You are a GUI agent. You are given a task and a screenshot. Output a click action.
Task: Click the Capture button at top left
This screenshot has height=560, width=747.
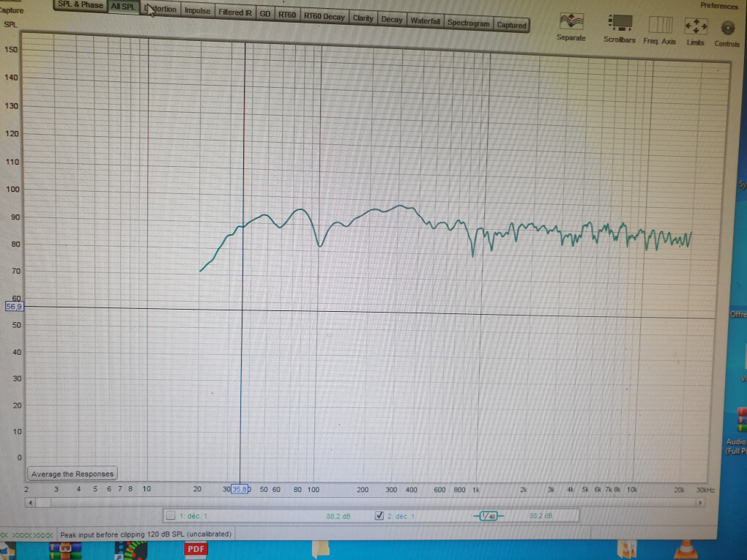pyautogui.click(x=12, y=10)
